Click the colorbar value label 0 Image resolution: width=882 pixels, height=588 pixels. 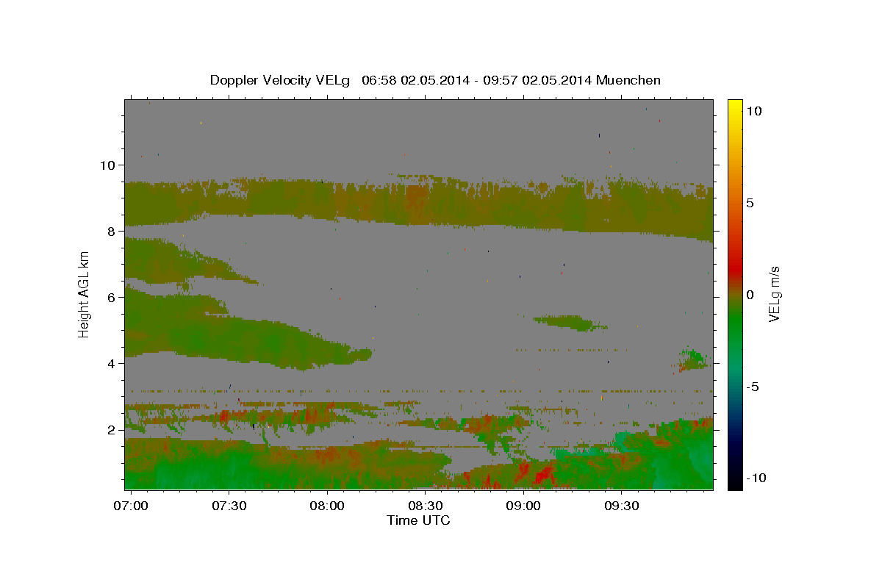click(x=750, y=295)
